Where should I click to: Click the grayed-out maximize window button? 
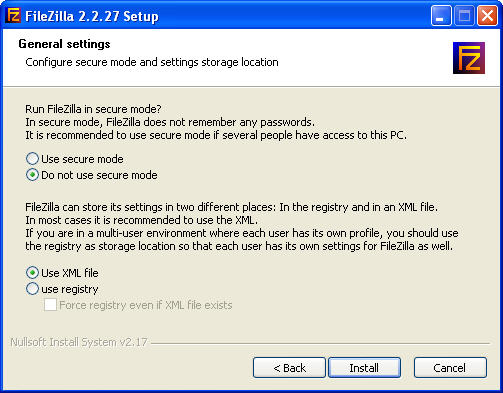click(464, 16)
